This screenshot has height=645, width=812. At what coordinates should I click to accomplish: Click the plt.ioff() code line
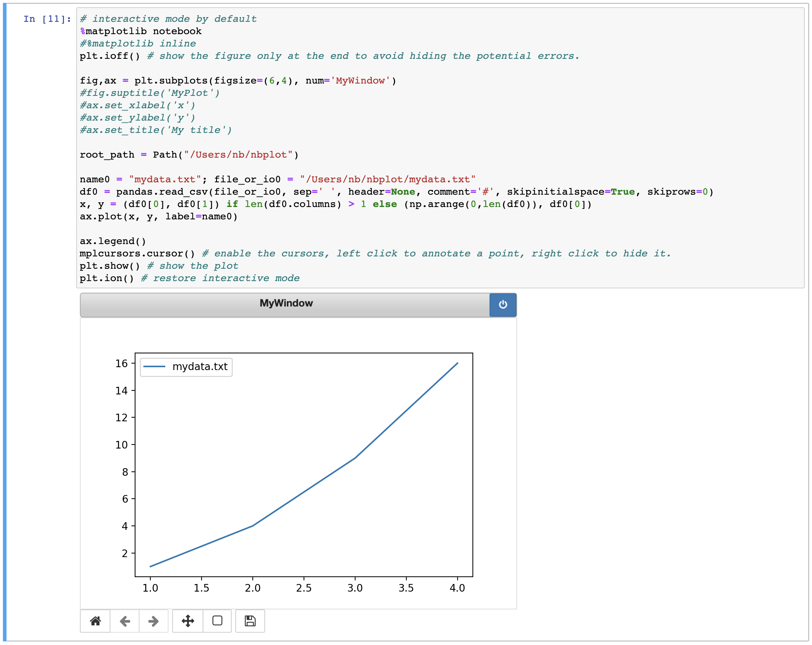pos(329,56)
